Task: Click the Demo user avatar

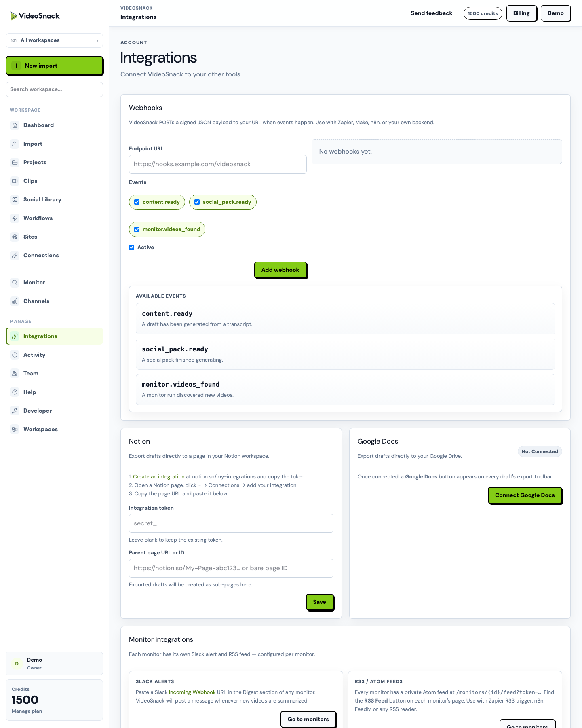Action: tap(17, 664)
